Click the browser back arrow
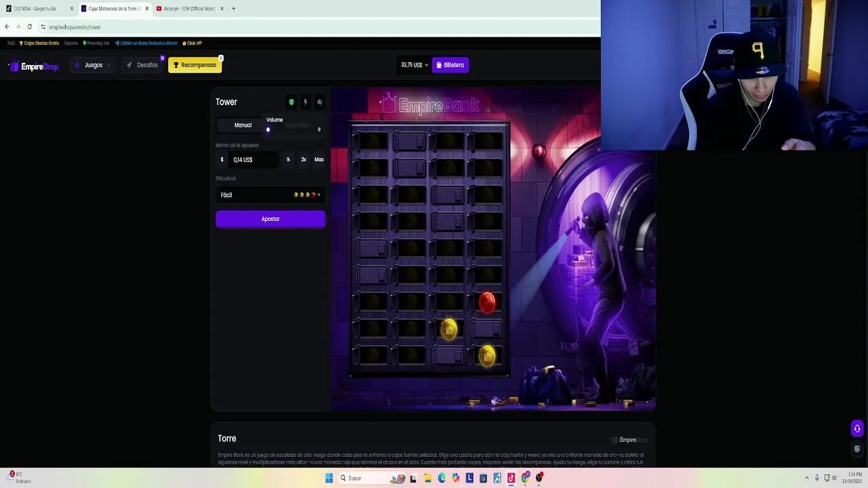The image size is (868, 488). [x=7, y=27]
